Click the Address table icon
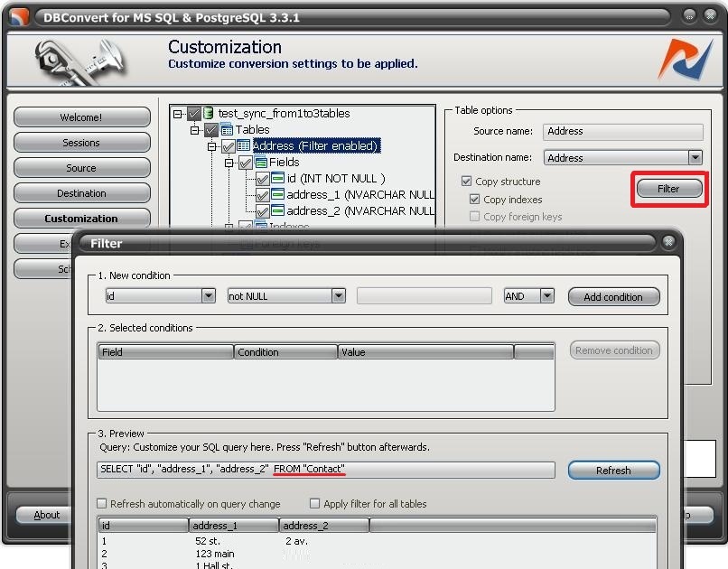Screen dimensions: 728x569 click(243, 145)
